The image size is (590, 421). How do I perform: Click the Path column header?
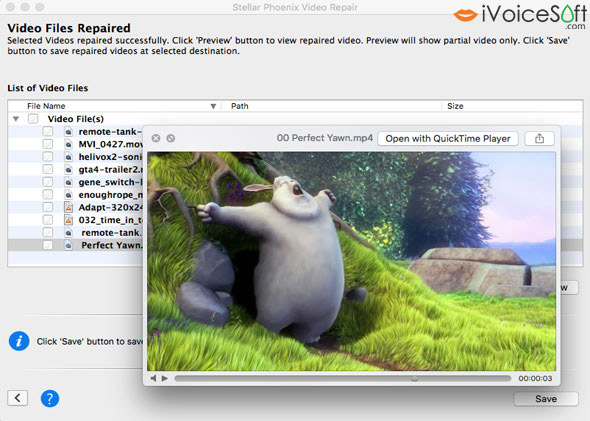click(x=239, y=106)
